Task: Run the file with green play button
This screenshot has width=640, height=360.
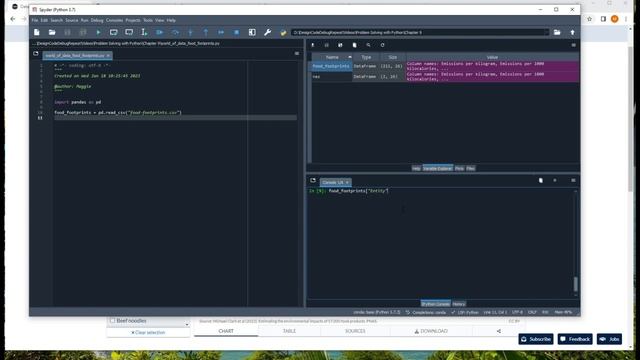Action: click(98, 32)
